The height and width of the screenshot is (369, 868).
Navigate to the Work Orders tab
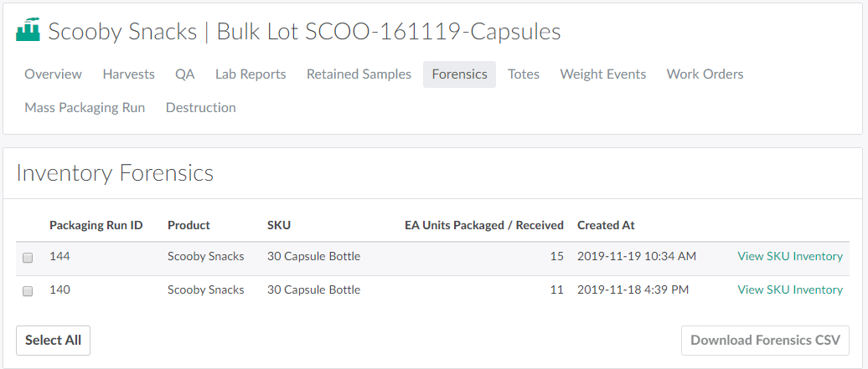(x=705, y=74)
